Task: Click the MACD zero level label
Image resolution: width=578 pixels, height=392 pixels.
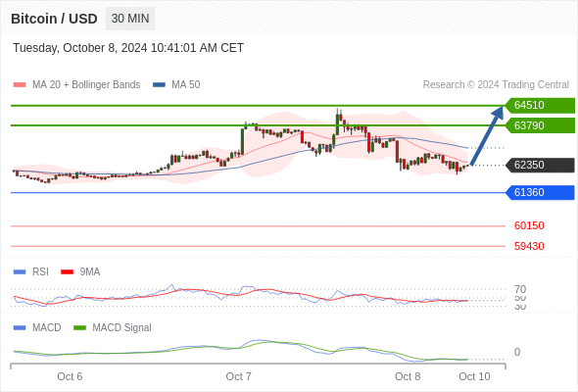Action: point(517,352)
